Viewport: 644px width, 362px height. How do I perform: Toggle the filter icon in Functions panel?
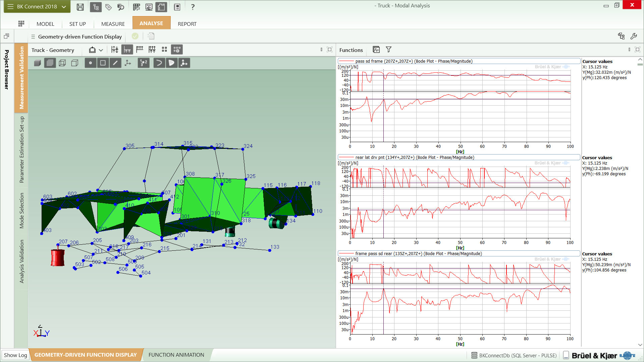click(x=388, y=49)
